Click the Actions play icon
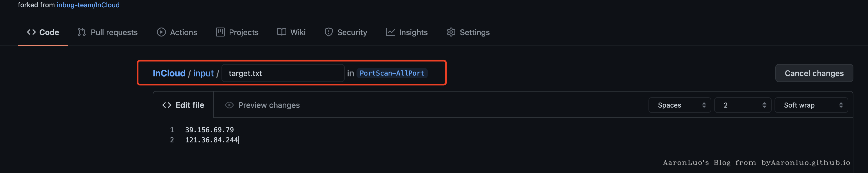 [161, 32]
